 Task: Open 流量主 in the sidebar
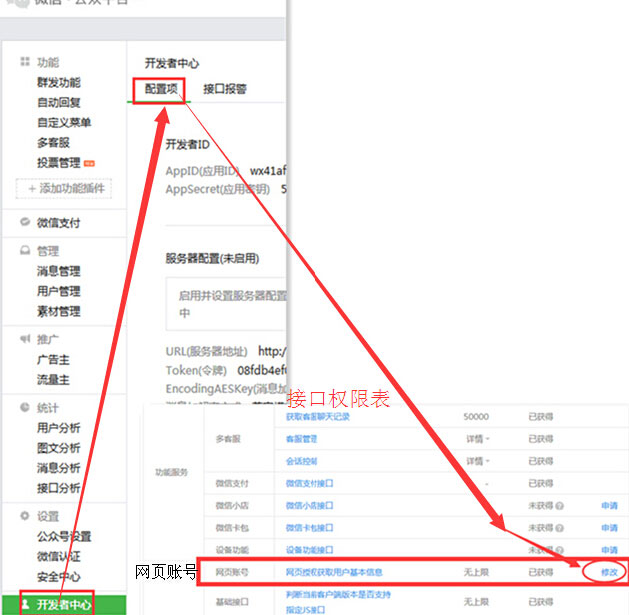pos(53,380)
